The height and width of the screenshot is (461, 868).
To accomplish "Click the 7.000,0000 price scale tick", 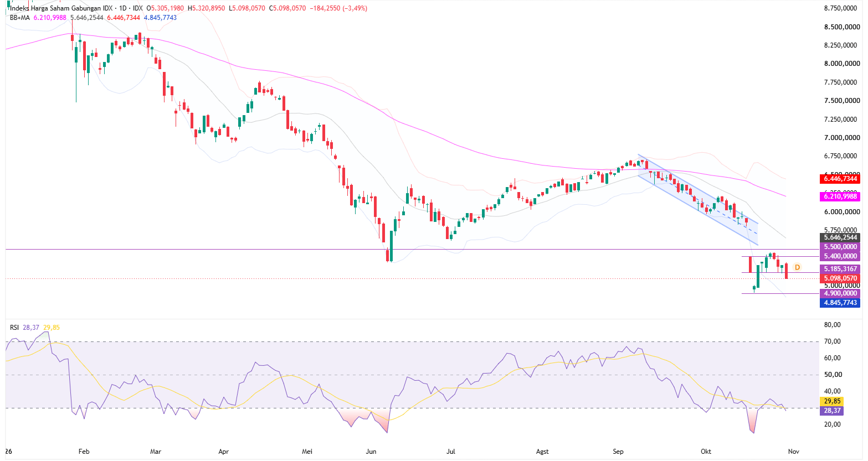I will pyautogui.click(x=842, y=138).
